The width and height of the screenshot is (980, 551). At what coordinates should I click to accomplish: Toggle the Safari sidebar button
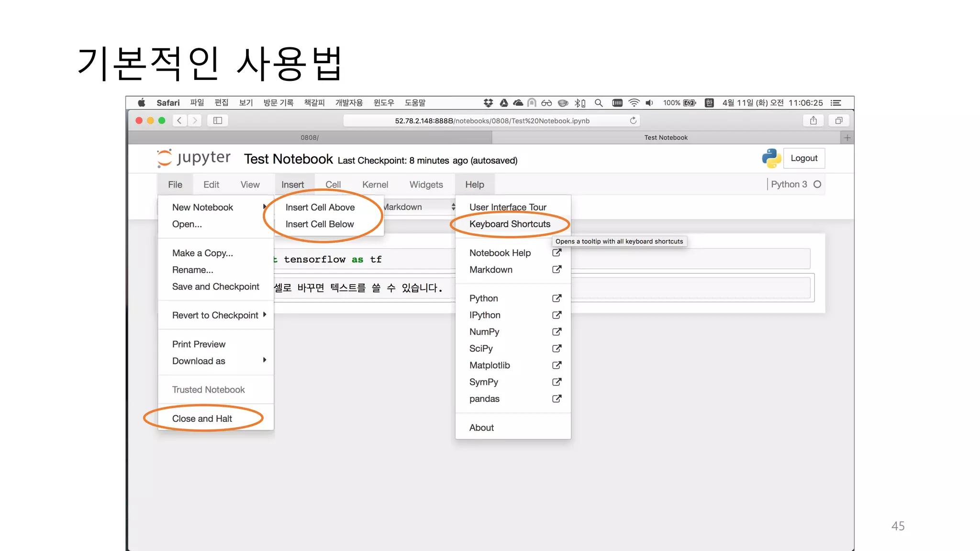point(218,121)
